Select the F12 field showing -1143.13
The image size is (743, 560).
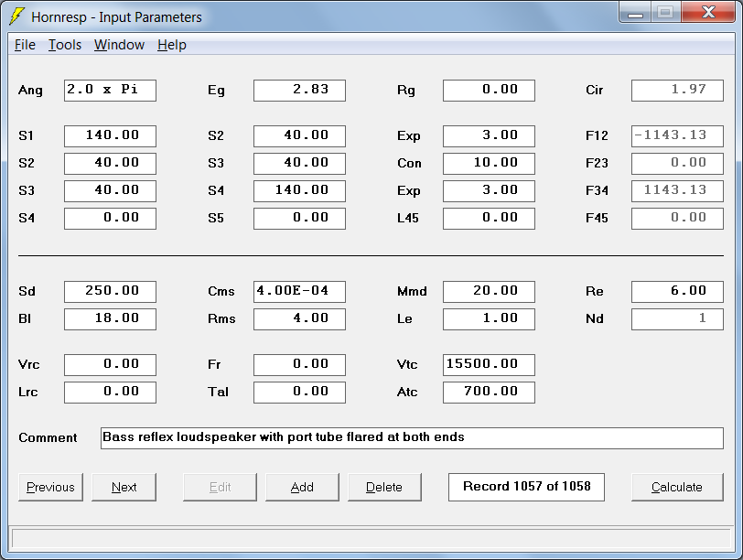(678, 136)
